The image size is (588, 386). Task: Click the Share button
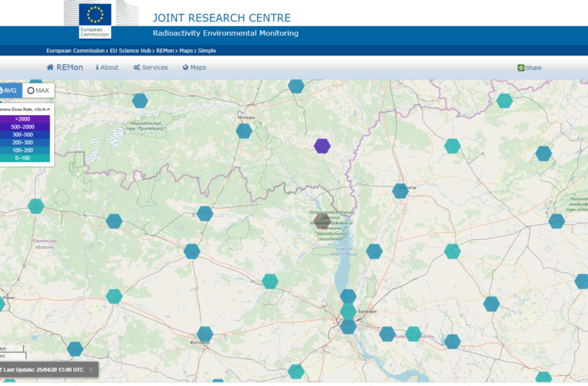pyautogui.click(x=529, y=68)
